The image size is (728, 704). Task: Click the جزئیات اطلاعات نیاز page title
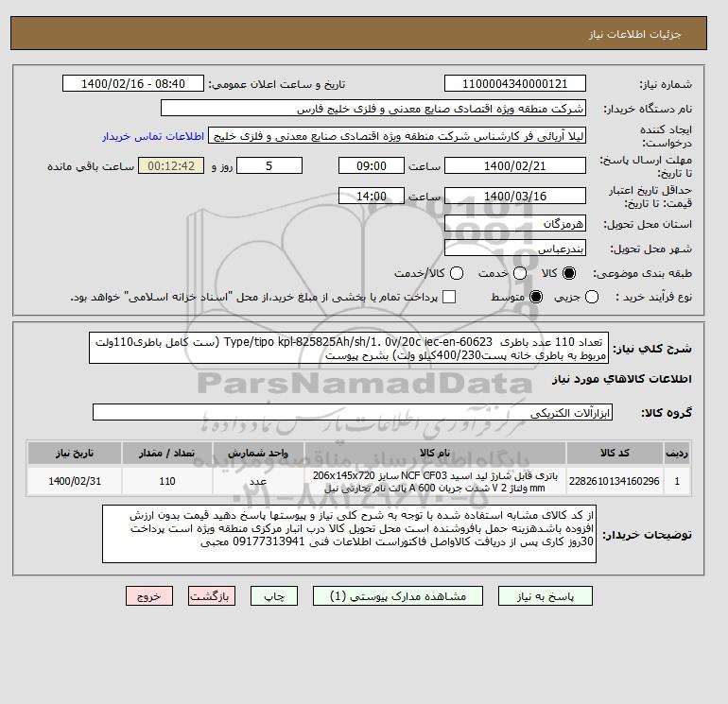[634, 34]
